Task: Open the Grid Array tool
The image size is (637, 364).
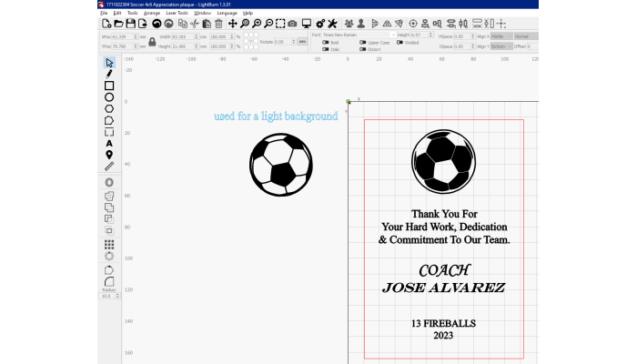Action: (109, 244)
